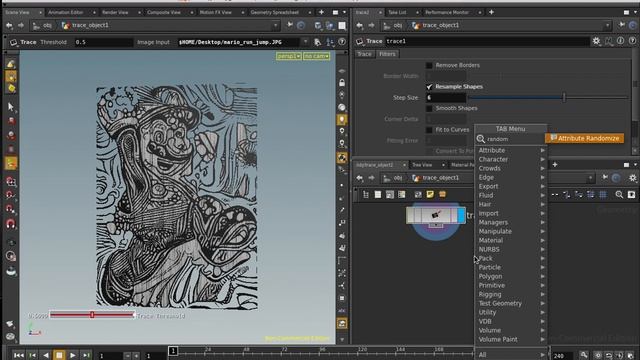This screenshot has width=640, height=360.
Task: Open Image Input file path dropdown arrow
Action: 305,42
